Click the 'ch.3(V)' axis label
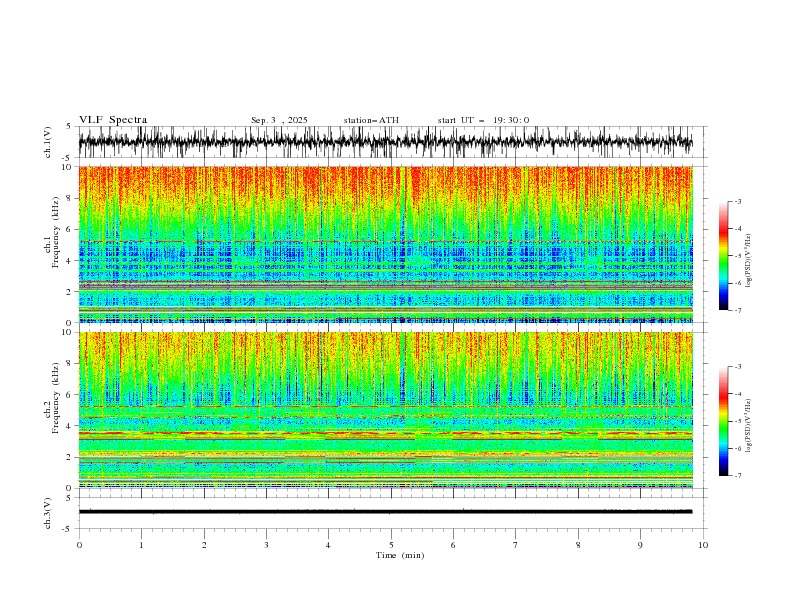 pos(48,513)
